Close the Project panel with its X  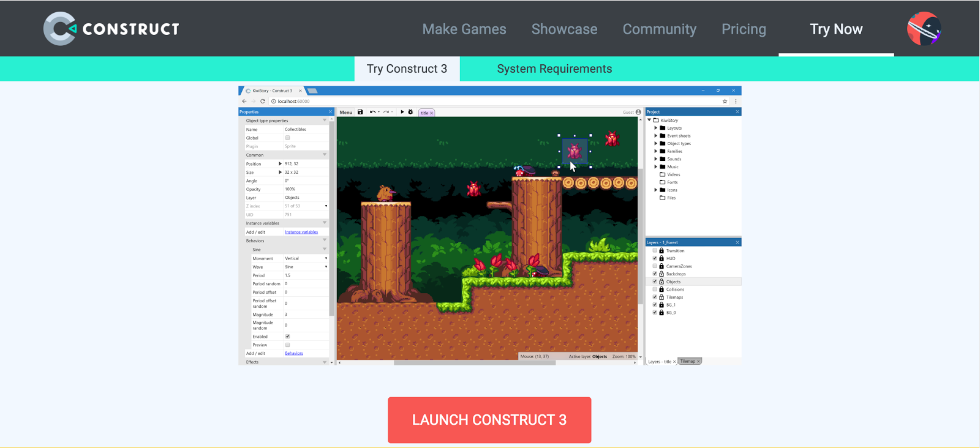[737, 112]
